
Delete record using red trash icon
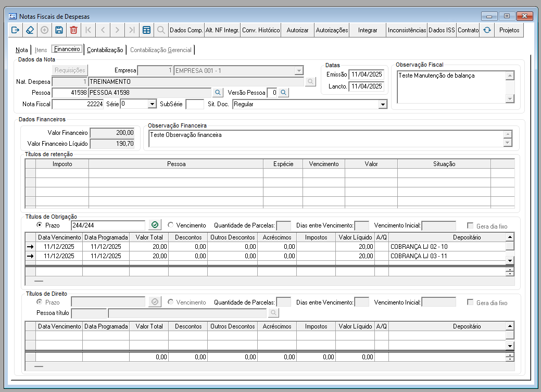click(73, 30)
